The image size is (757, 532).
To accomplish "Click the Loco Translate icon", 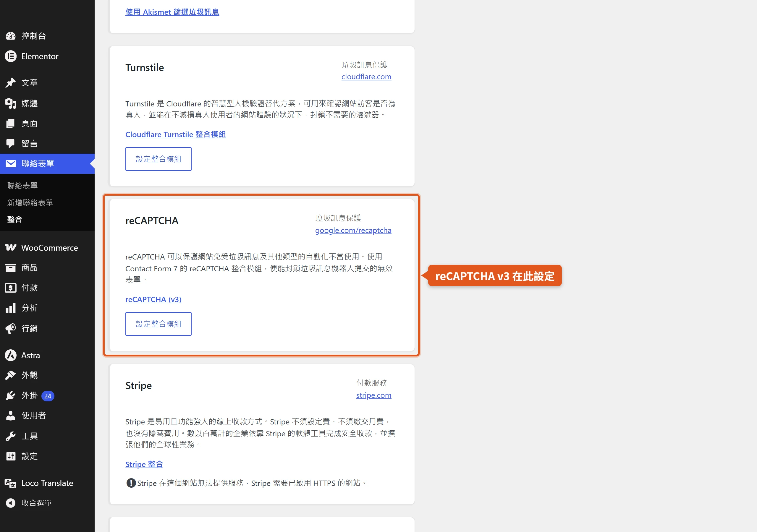I will 11,483.
